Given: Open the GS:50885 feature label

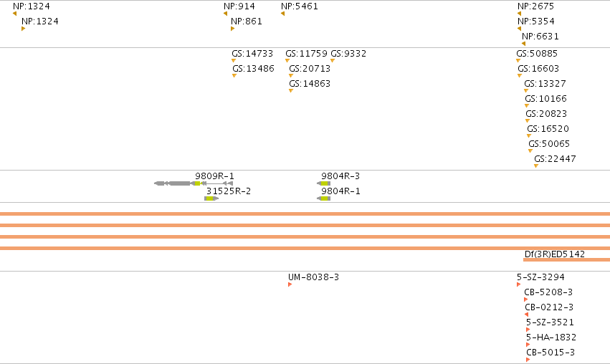Looking at the screenshot, I should 537,54.
